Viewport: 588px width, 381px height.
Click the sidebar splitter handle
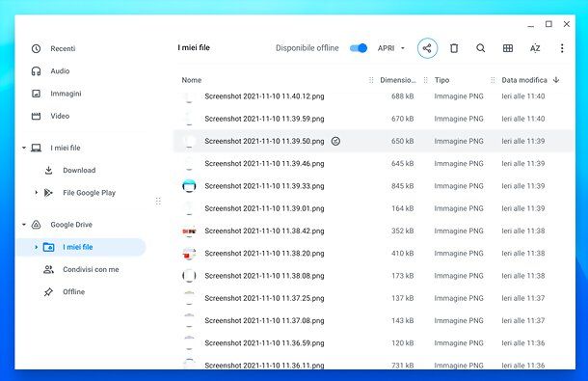[x=158, y=202]
